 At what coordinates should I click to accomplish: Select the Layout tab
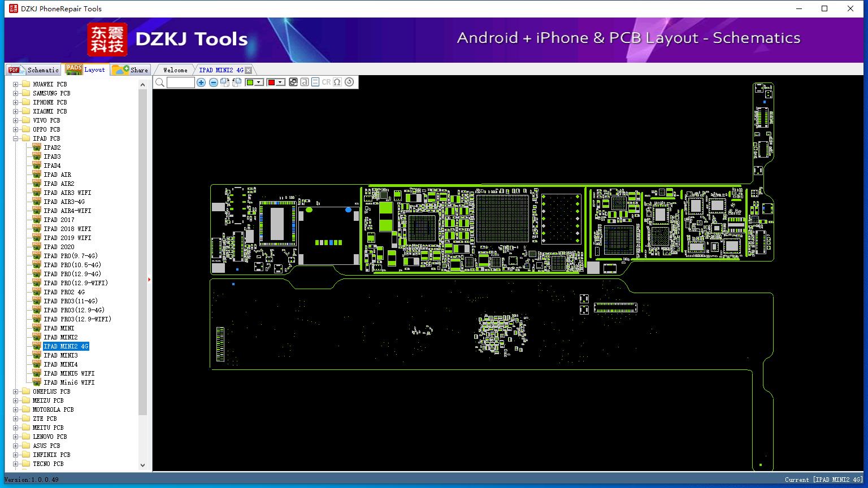pos(85,69)
